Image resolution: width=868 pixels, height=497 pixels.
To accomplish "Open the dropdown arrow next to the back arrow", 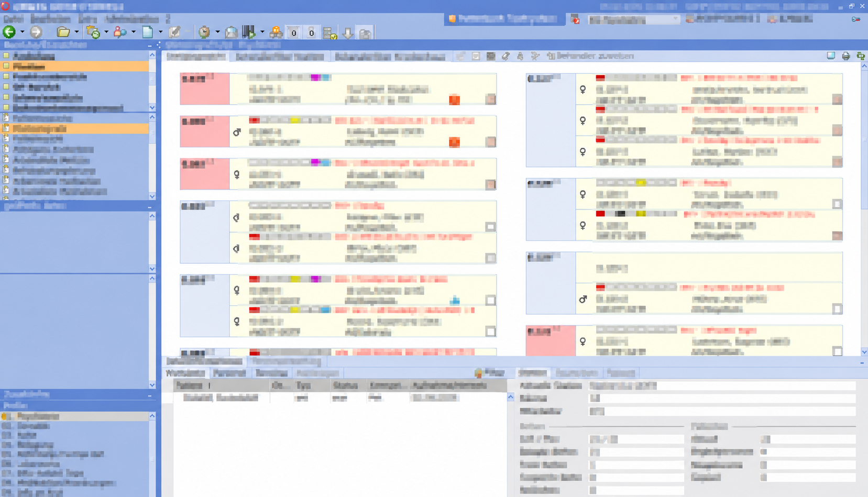I will click(x=22, y=32).
